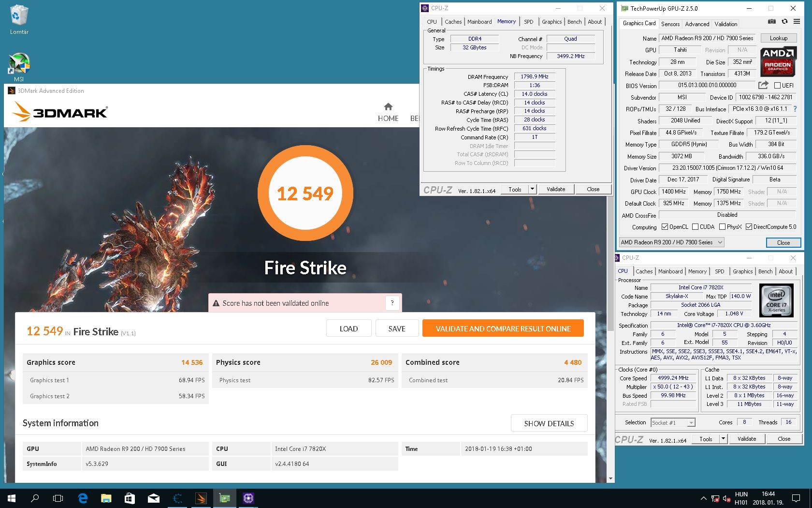Open Windows taskbar search
The image size is (812, 508).
[x=35, y=498]
